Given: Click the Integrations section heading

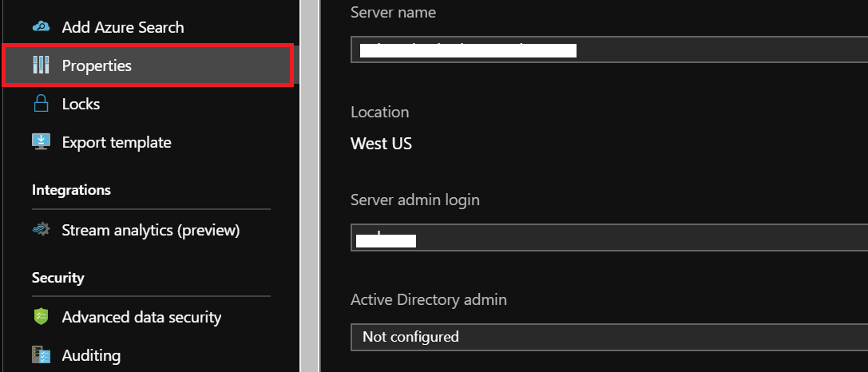Looking at the screenshot, I should click(x=71, y=190).
